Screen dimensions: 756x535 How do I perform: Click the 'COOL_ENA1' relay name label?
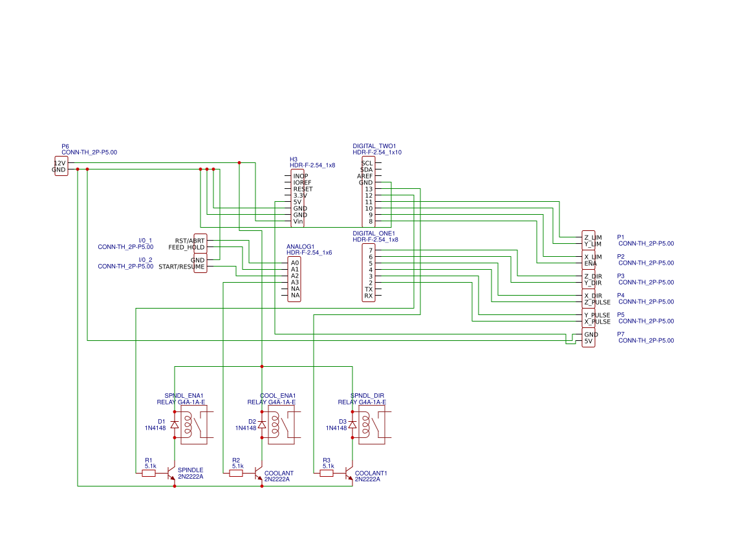pyautogui.click(x=277, y=395)
